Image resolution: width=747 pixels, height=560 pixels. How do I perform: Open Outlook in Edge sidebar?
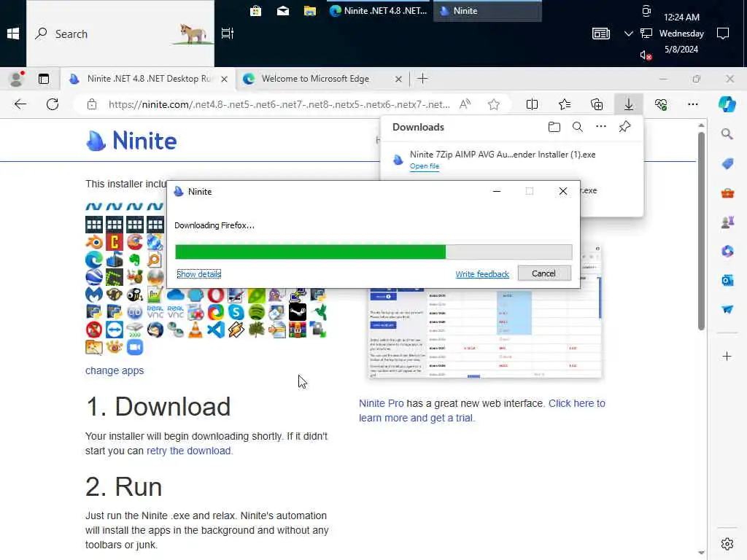pos(727,281)
